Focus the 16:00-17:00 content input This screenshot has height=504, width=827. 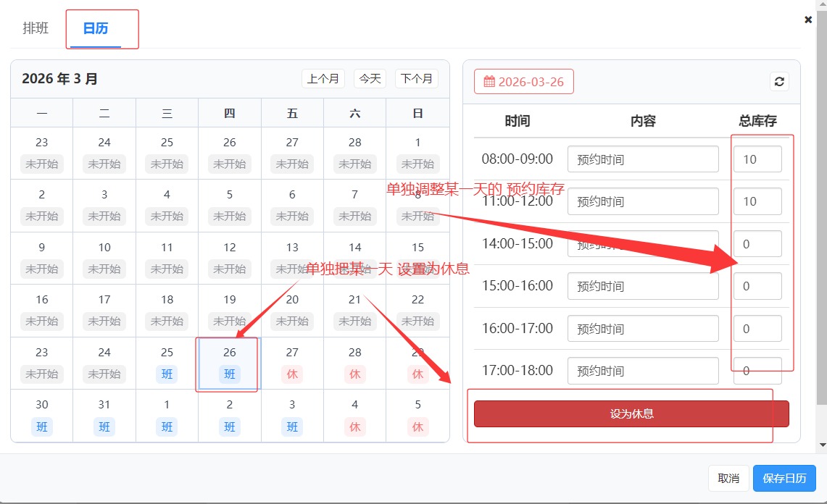tap(642, 329)
